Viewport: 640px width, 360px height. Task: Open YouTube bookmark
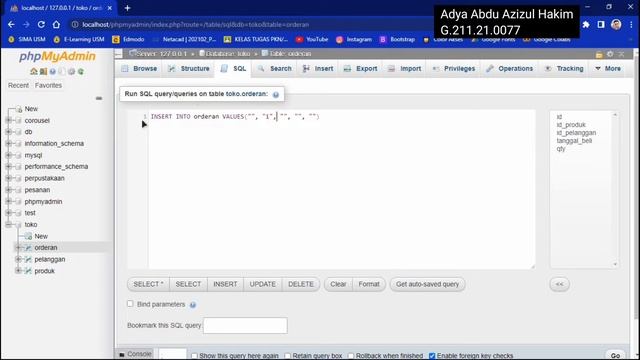(312, 40)
